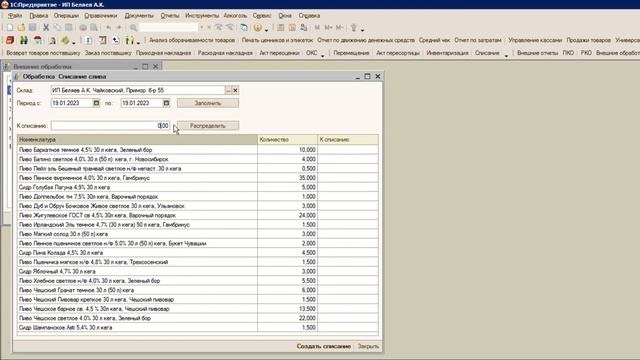Clear the Склад field with X button
Screen dimensions: 640x360
[x=236, y=90]
